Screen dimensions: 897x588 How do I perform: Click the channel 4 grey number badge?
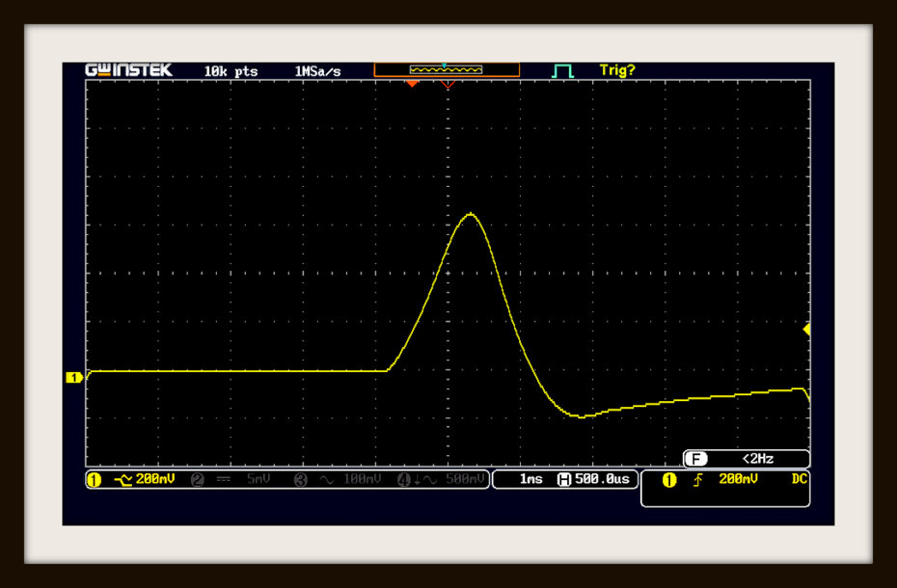(404, 480)
